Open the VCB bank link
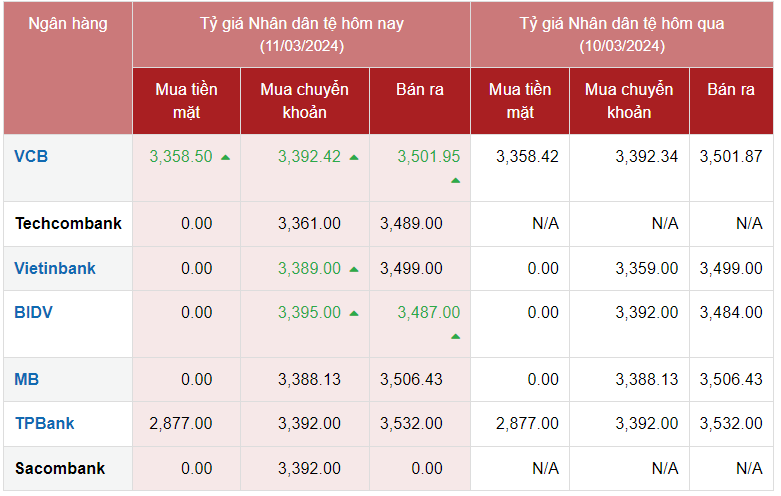The image size is (781, 496). pyautogui.click(x=31, y=156)
